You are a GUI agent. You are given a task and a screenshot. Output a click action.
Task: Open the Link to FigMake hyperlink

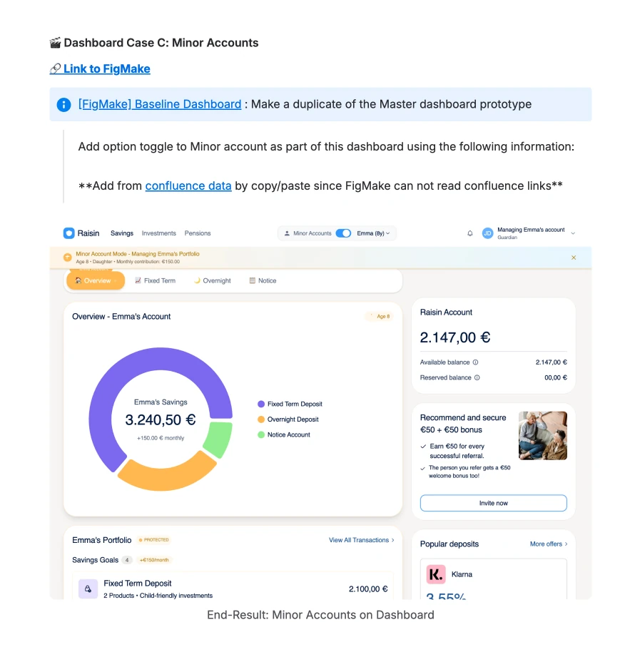pos(100,68)
